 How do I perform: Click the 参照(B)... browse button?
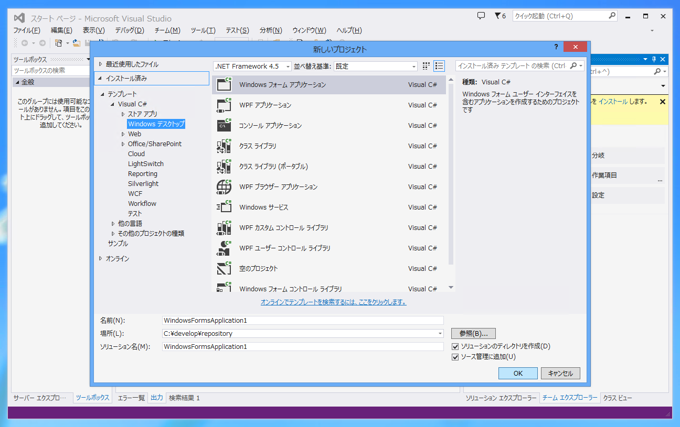[x=474, y=333]
